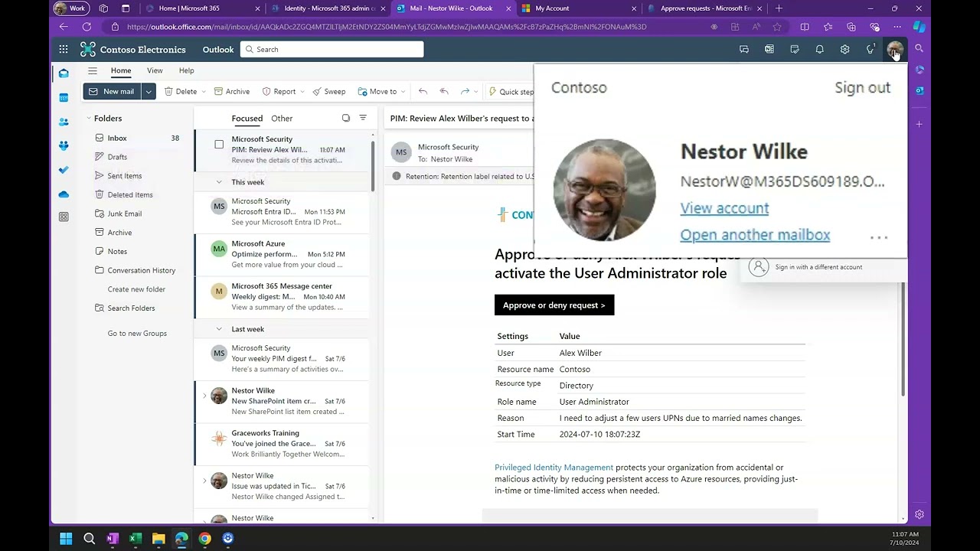
Task: Switch to the View ribbon tab
Action: (155, 70)
